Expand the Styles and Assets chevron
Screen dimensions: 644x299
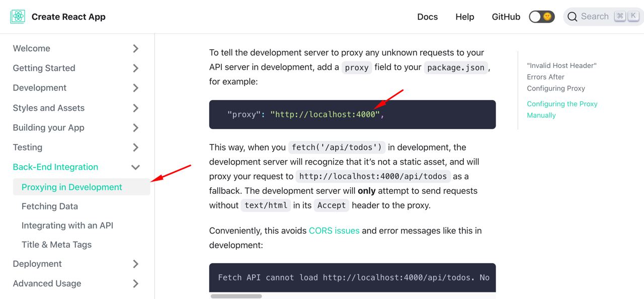[135, 108]
